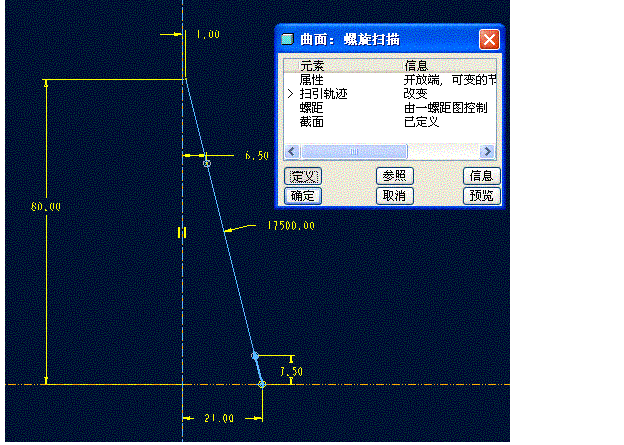The height and width of the screenshot is (445, 624).
Task: Click the 确定 (OK) button
Action: 303,196
